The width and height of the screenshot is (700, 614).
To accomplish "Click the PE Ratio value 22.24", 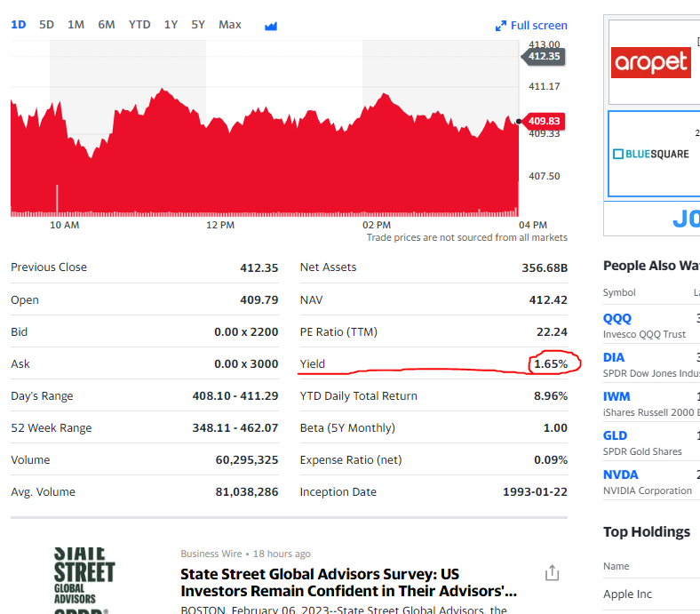I will tap(552, 331).
